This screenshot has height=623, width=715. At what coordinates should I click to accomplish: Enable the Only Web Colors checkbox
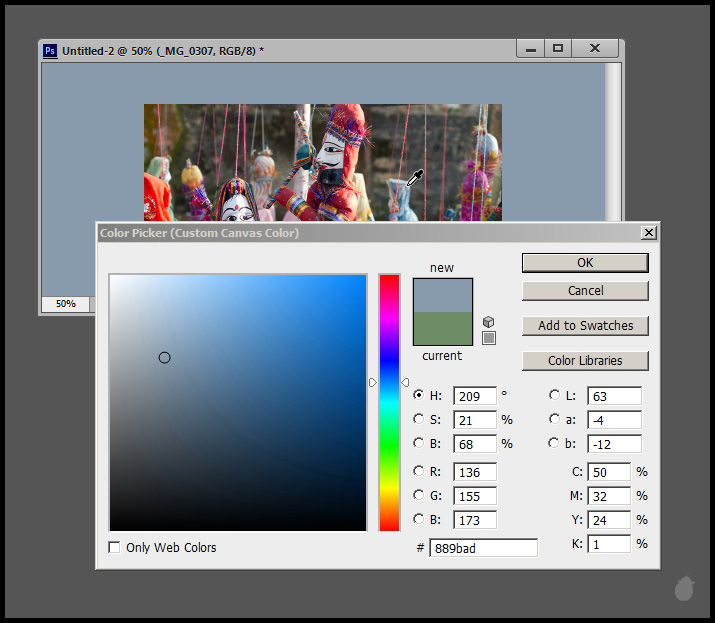pyautogui.click(x=114, y=547)
